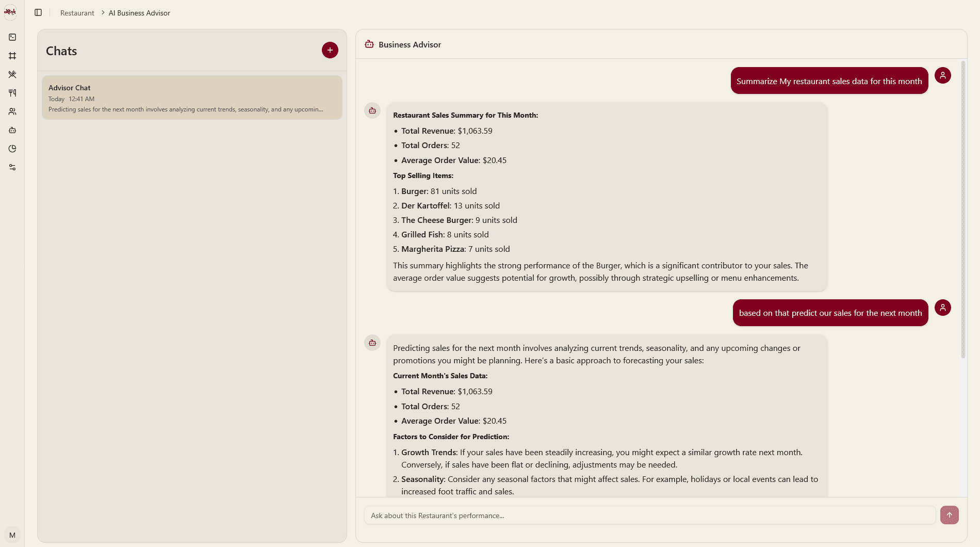Click the user avatar beside Summarize message
Screen dimensions: 980x547
tap(943, 75)
